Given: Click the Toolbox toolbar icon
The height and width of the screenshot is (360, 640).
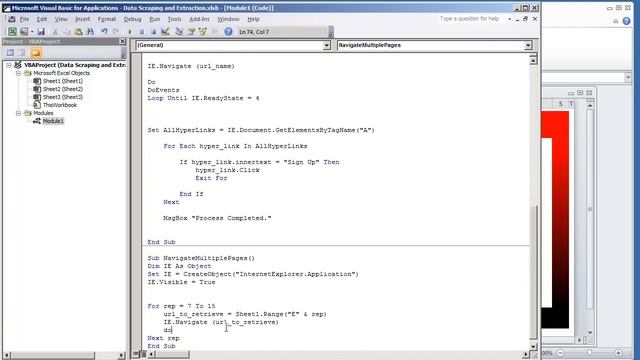Looking at the screenshot, I should pos(214,31).
